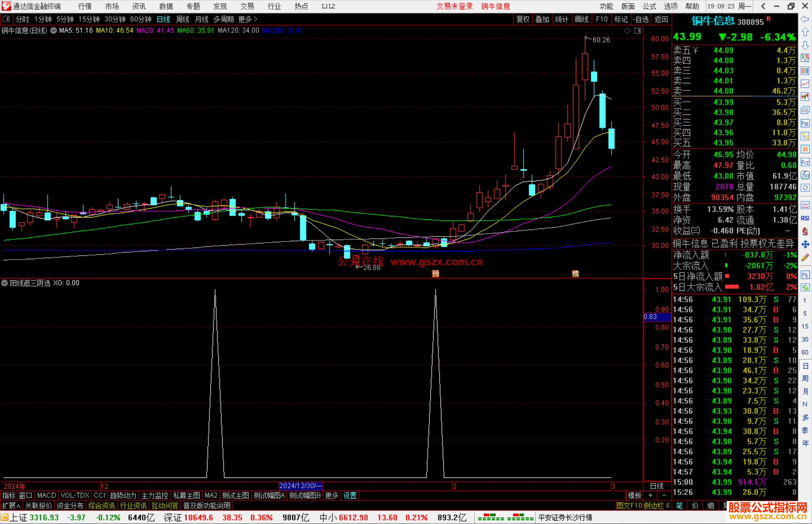Open the 行情 menu
Image resolution: width=812 pixels, height=524 pixels.
85,6
